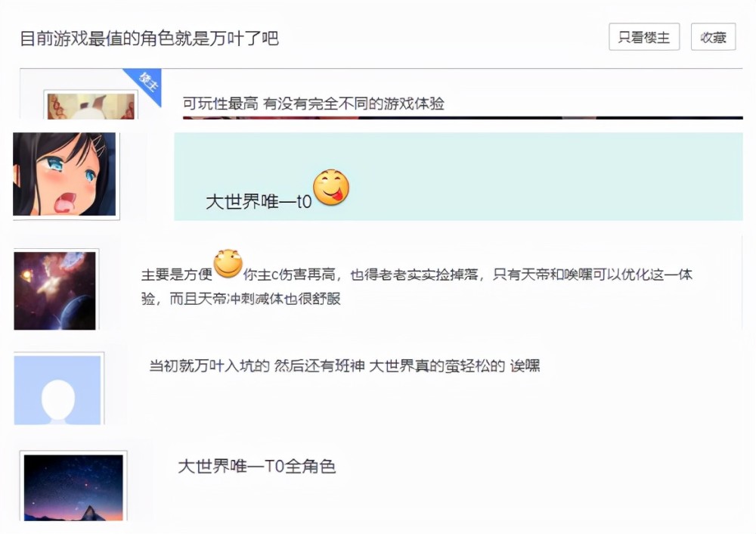The height and width of the screenshot is (534, 756).
Task: Click the image strip below the first post
Action: coord(463,117)
